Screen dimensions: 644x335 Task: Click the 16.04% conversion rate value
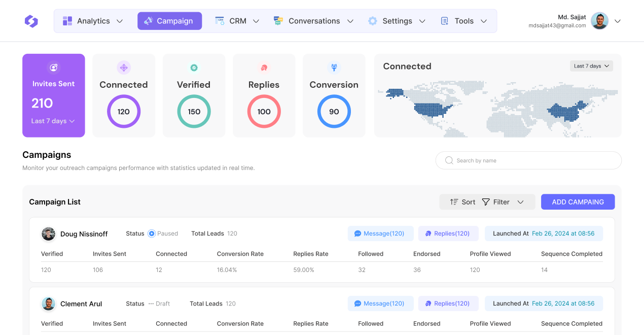[227, 270]
